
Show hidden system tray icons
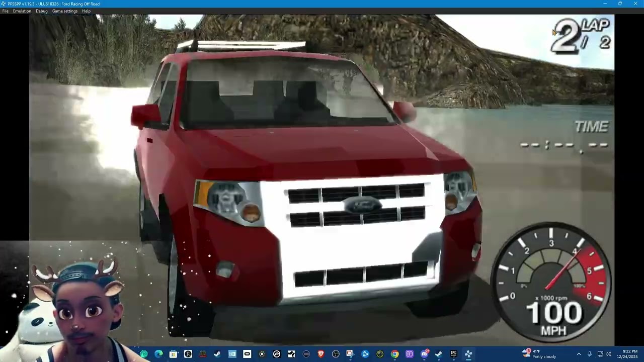(x=579, y=354)
